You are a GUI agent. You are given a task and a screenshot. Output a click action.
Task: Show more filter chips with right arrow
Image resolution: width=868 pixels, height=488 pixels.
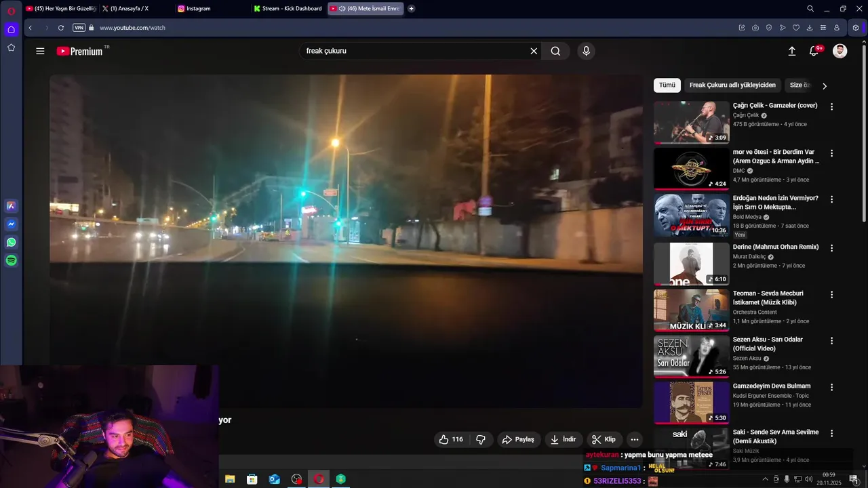point(824,86)
